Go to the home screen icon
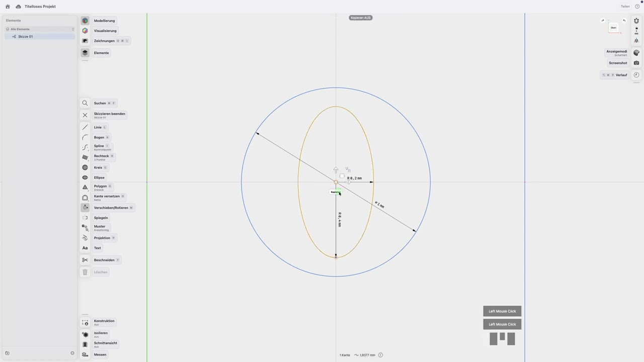The width and height of the screenshot is (644, 362). (8, 7)
